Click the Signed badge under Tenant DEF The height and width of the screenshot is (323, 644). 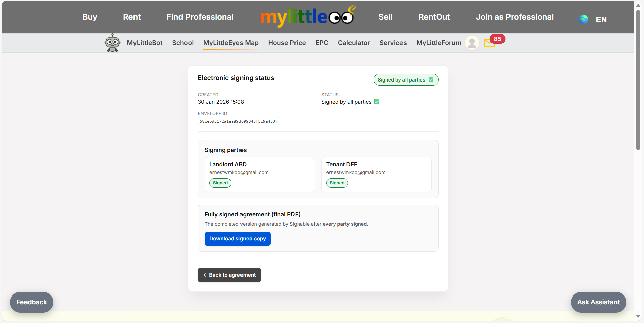(x=337, y=183)
